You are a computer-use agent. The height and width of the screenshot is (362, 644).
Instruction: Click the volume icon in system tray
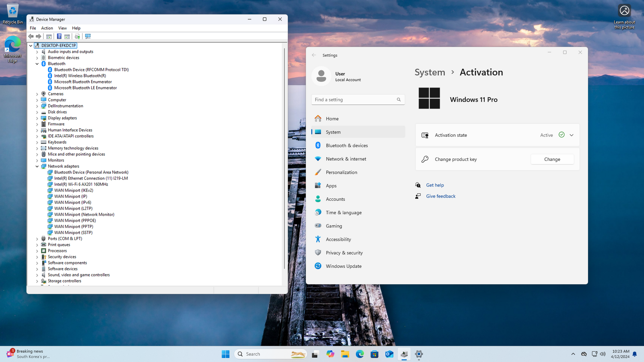[603, 354]
